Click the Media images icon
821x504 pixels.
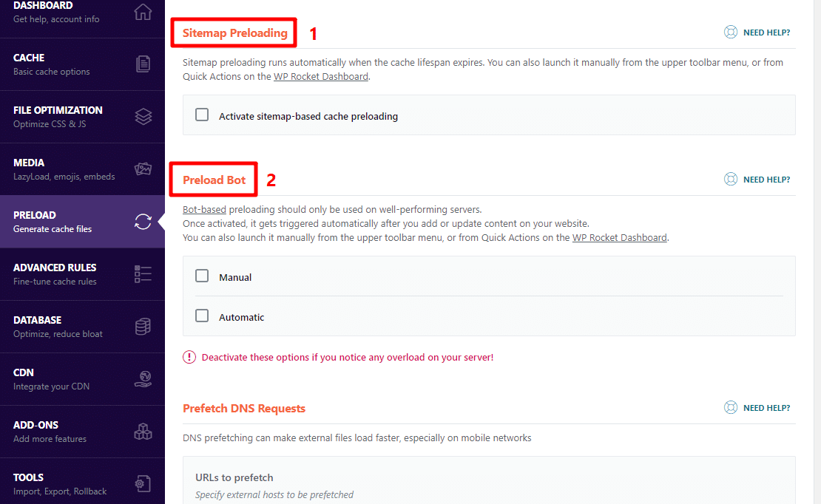143,169
